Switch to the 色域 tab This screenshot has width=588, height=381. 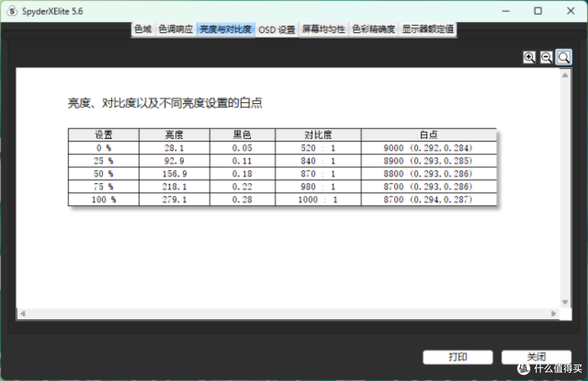click(143, 29)
